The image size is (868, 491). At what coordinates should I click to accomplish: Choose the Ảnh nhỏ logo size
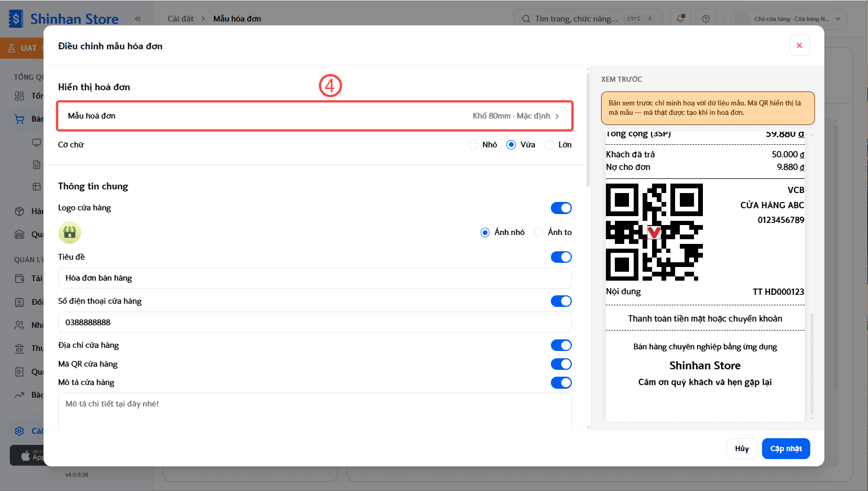coord(485,232)
